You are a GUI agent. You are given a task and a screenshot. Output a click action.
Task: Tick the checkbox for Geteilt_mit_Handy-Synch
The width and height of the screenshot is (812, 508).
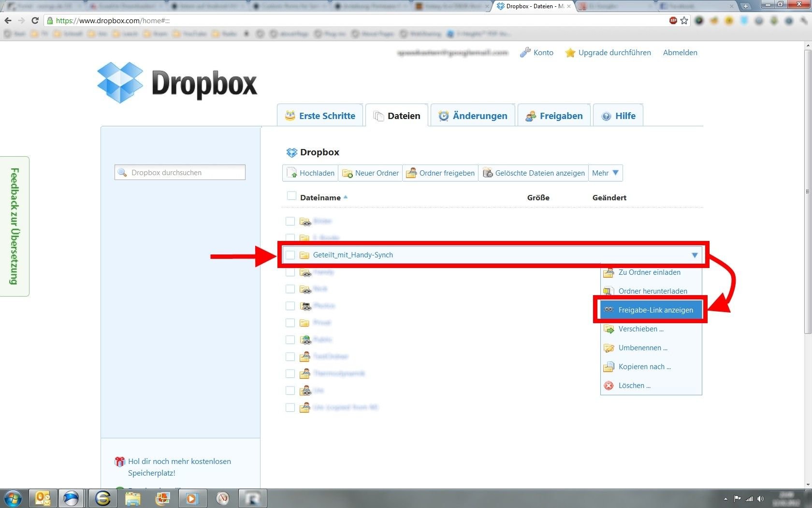coord(290,255)
